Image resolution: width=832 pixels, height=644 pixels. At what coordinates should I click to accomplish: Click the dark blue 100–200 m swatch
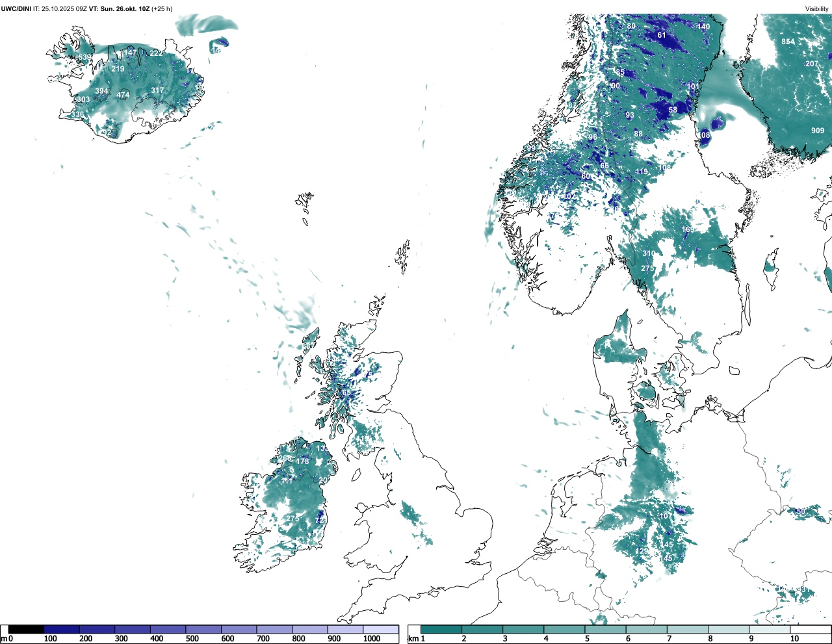[x=62, y=629]
